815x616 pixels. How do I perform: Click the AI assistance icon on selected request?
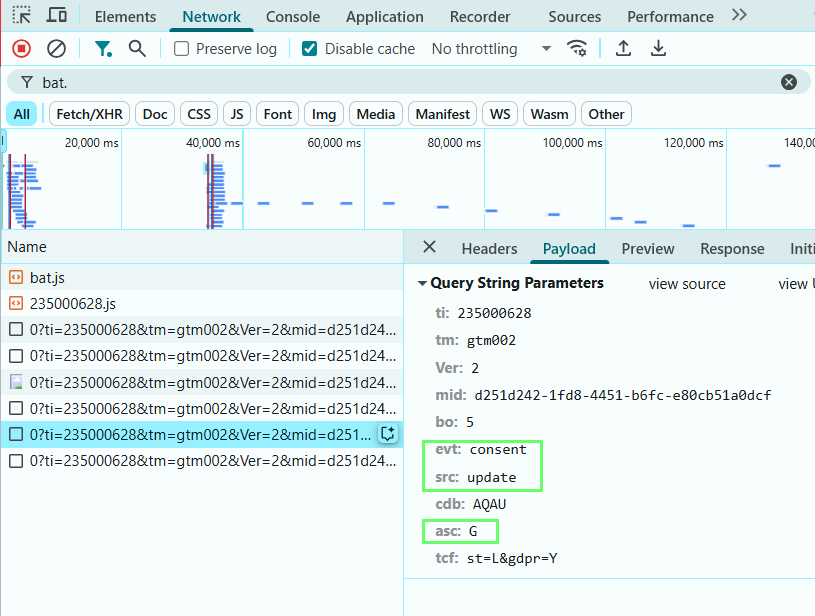click(x=388, y=434)
